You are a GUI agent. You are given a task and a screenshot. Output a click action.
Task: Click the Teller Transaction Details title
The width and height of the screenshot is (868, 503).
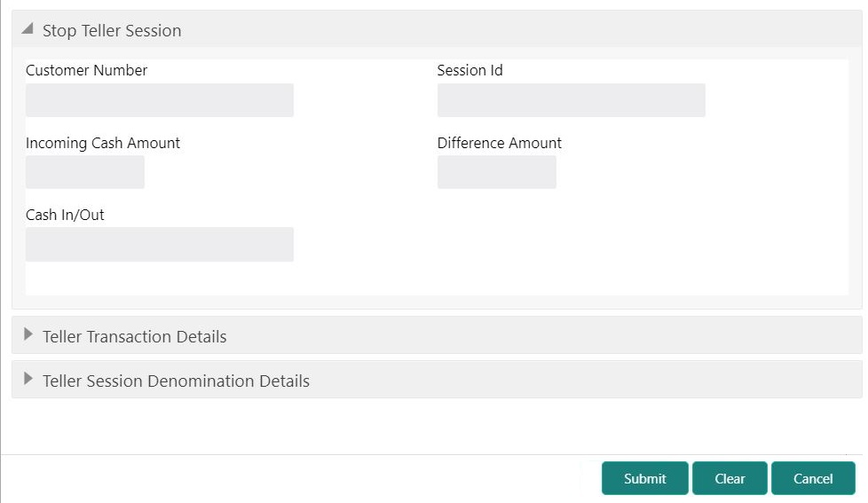[x=135, y=336]
